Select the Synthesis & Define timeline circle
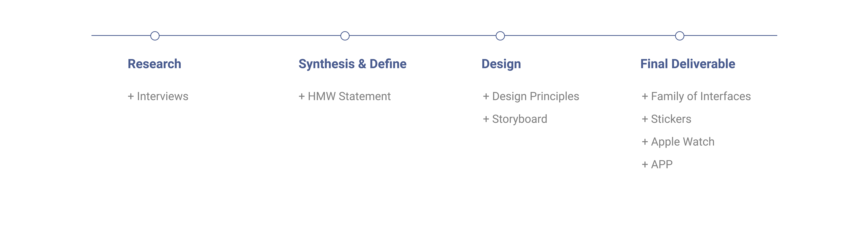Screen dimensions: 868x252 tap(345, 36)
